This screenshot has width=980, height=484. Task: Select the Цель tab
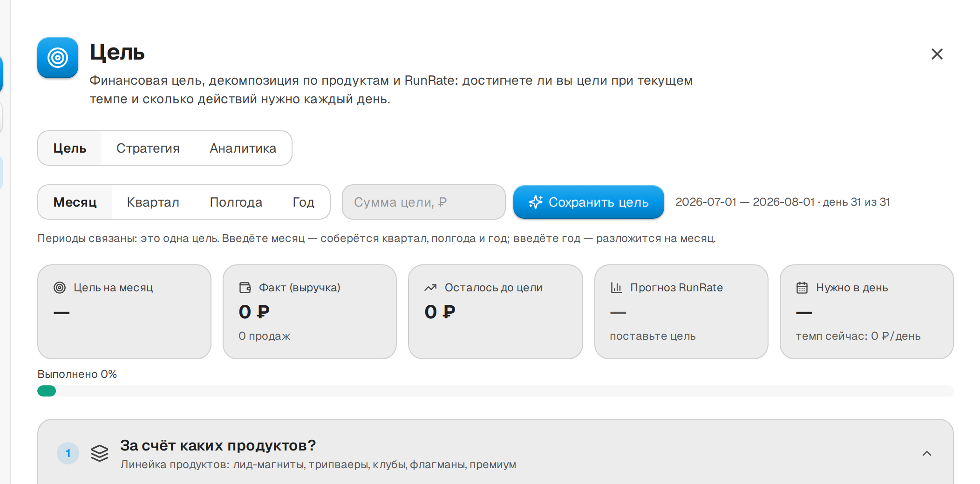point(70,148)
